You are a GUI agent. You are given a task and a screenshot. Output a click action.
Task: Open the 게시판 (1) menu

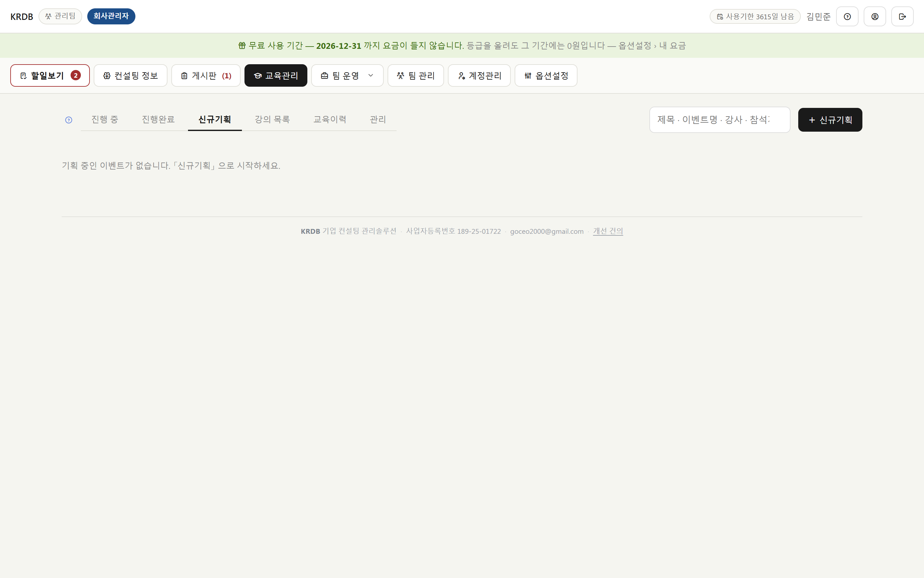(x=206, y=75)
